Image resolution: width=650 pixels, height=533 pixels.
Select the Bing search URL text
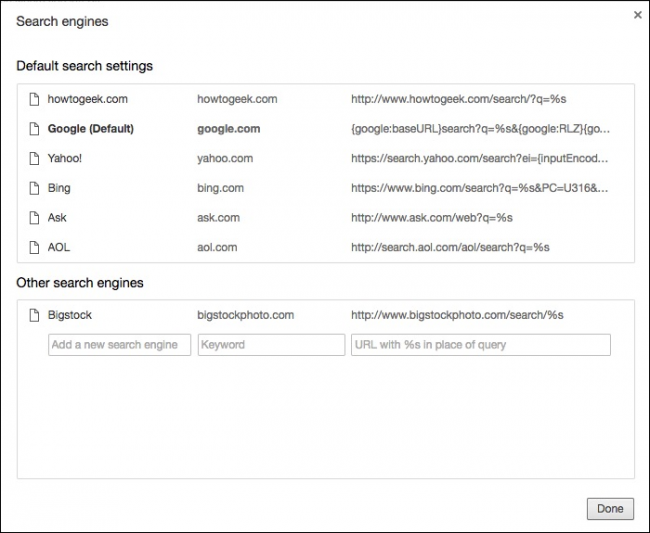(x=479, y=188)
